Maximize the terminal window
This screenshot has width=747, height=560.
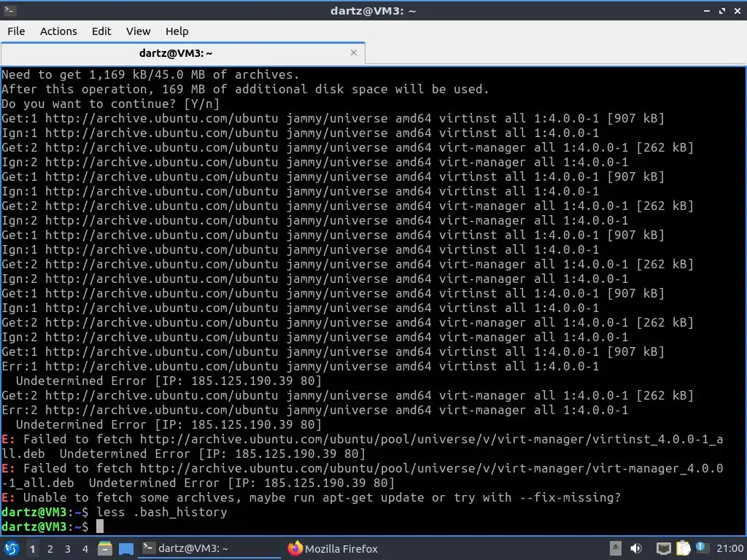point(722,10)
